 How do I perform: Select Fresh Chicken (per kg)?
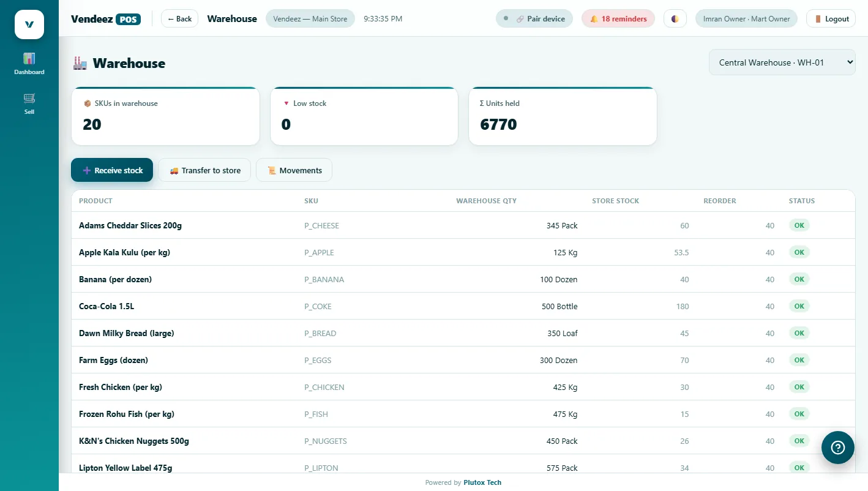[121, 387]
